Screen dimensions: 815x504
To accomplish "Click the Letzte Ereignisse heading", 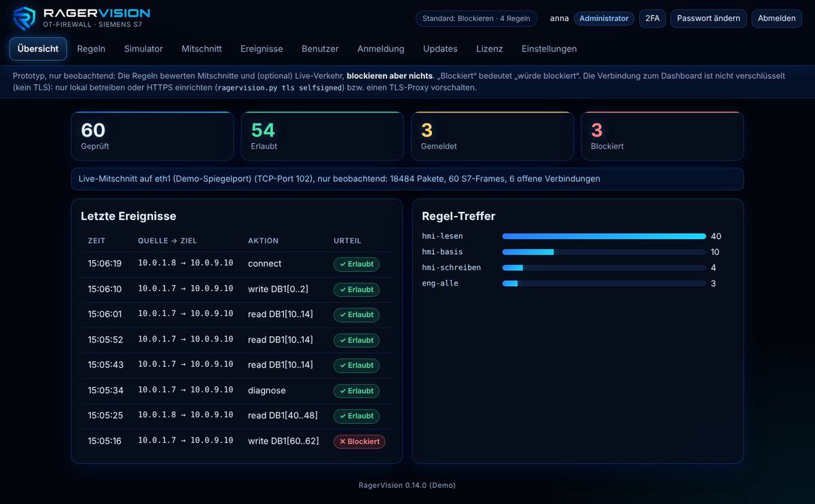I will 128,216.
